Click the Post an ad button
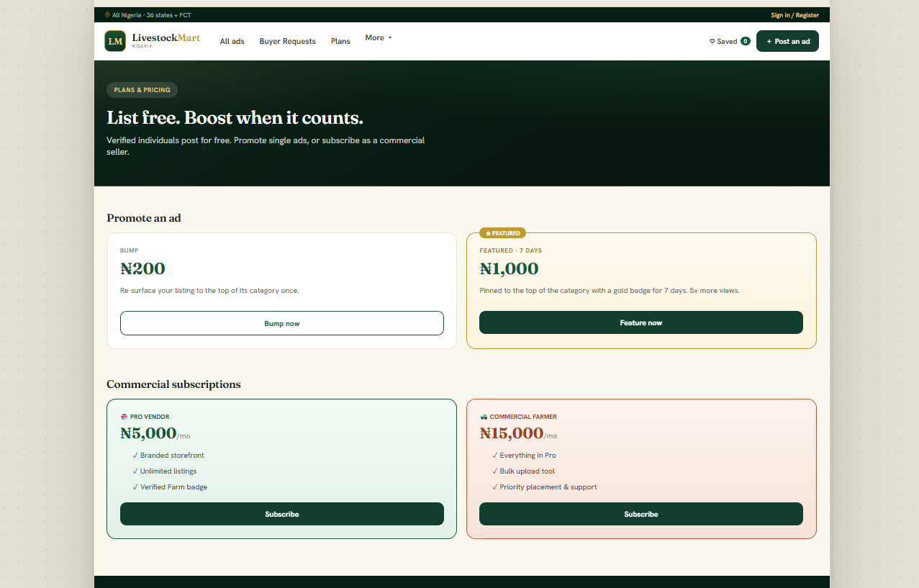Viewport: 919px width, 588px height. click(x=787, y=41)
